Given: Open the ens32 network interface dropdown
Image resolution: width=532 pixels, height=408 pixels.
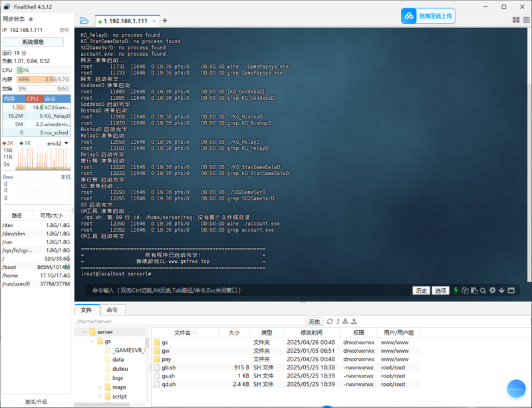Looking at the screenshot, I should coord(65,143).
